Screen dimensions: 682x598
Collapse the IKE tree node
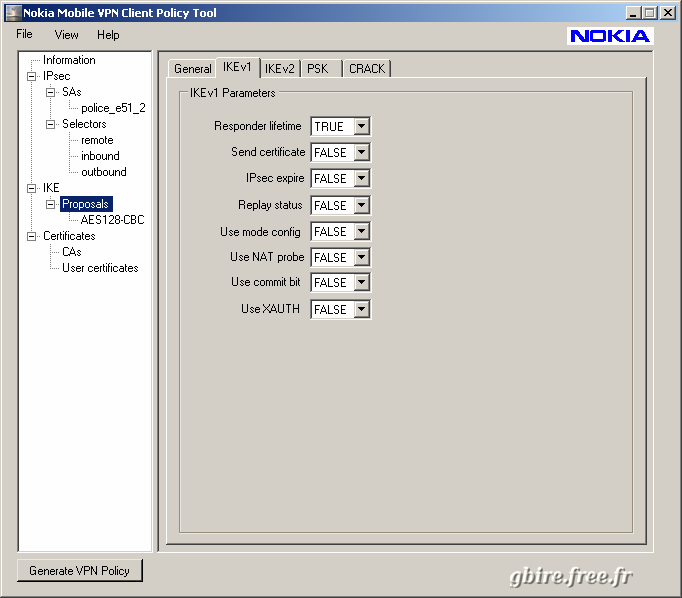coord(31,188)
